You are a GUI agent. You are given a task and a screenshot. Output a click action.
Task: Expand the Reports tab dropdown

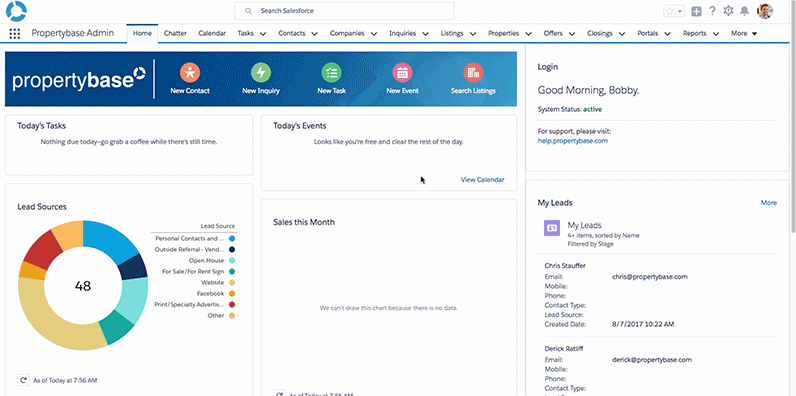tap(716, 34)
